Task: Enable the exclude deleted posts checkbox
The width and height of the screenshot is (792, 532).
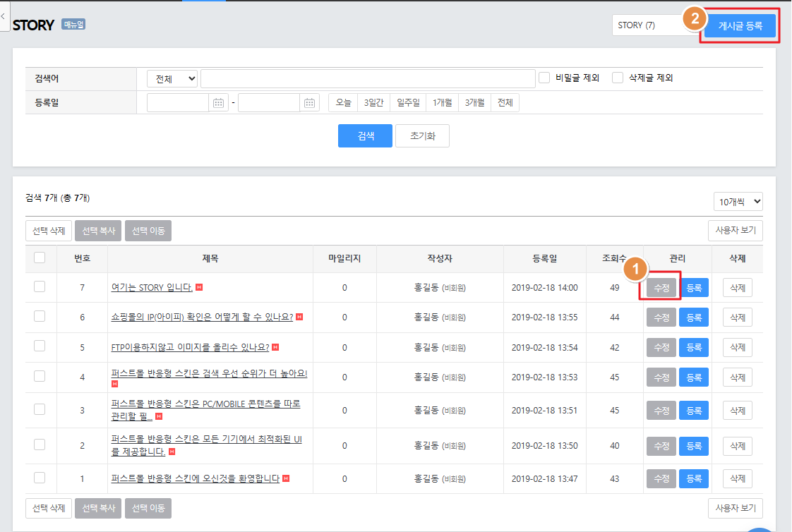Action: pyautogui.click(x=618, y=78)
